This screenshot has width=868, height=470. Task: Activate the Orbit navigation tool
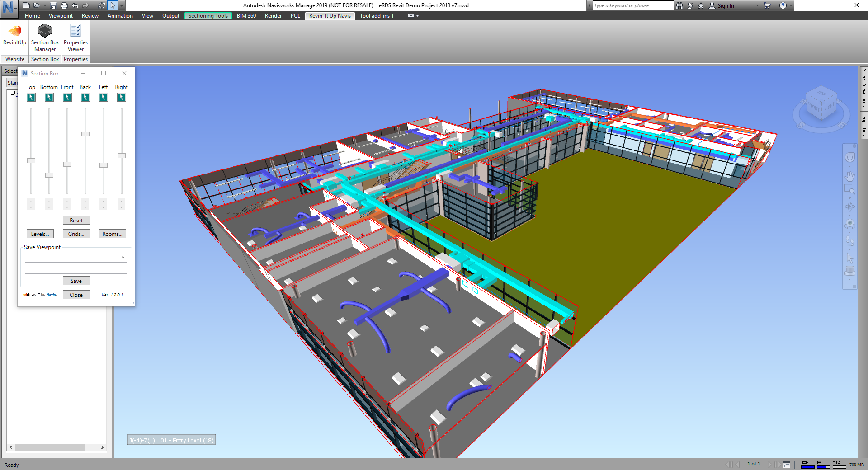tap(850, 207)
